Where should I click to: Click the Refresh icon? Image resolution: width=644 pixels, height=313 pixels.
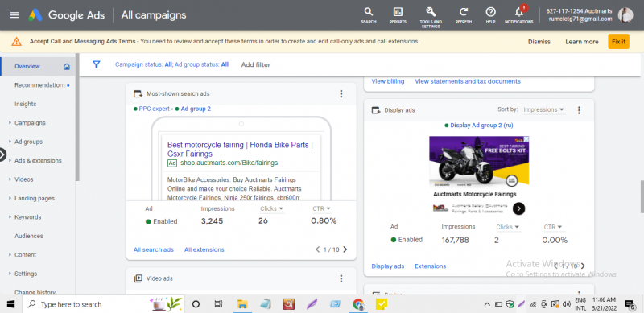pos(464,15)
